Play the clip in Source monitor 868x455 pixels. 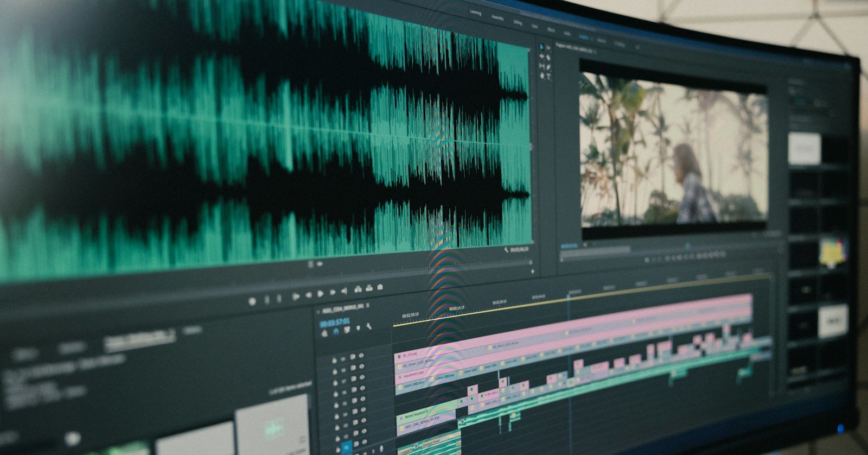tap(320, 293)
